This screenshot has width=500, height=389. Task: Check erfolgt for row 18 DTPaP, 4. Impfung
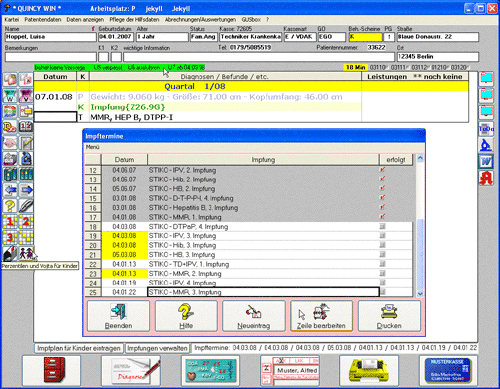tap(382, 226)
